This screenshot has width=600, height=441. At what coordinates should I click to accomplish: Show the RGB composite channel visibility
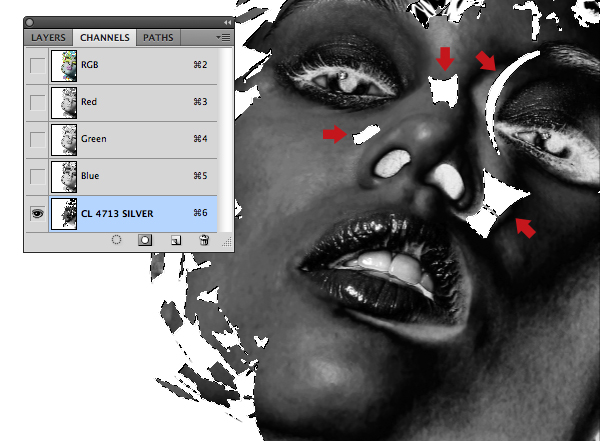(x=37, y=65)
